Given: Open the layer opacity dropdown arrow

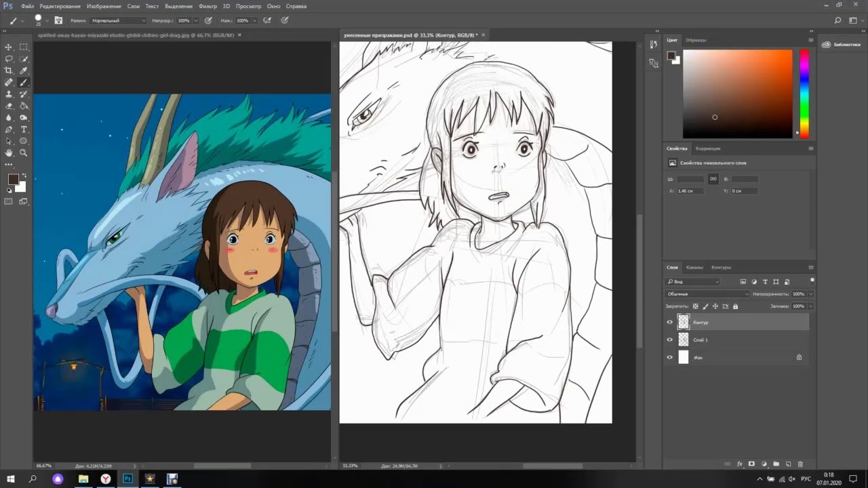Looking at the screenshot, I should pyautogui.click(x=810, y=294).
